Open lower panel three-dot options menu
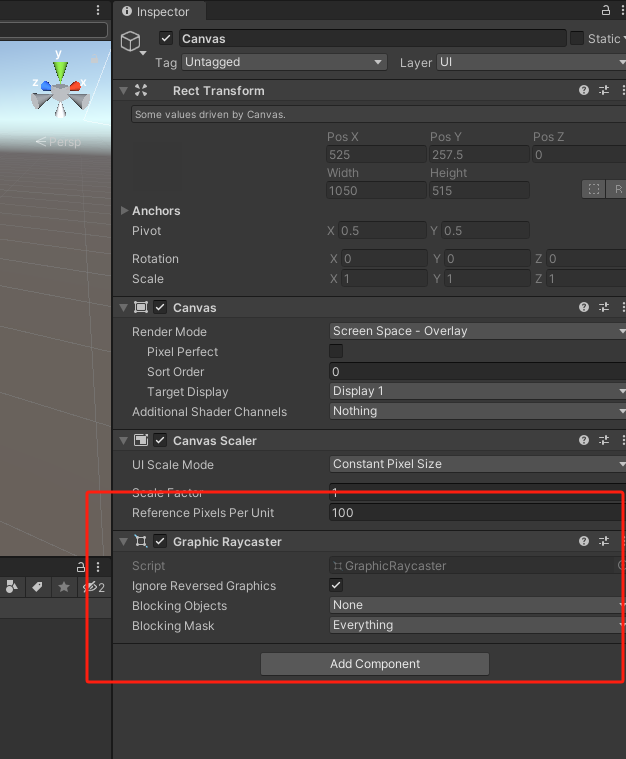The image size is (626, 759). 98,567
